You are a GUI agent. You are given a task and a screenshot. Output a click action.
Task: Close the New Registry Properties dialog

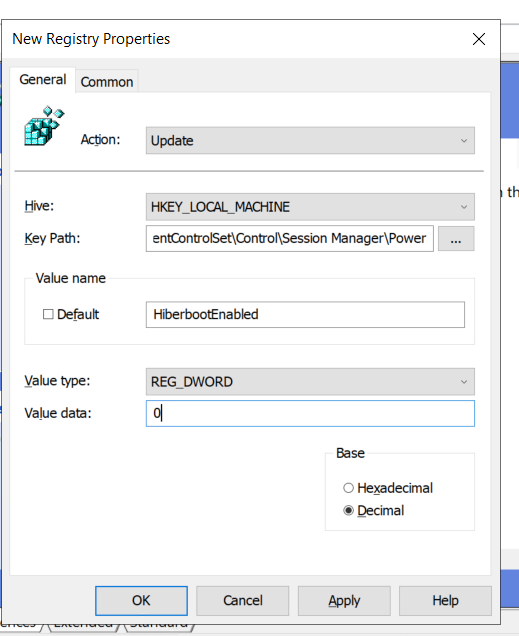[x=479, y=39]
